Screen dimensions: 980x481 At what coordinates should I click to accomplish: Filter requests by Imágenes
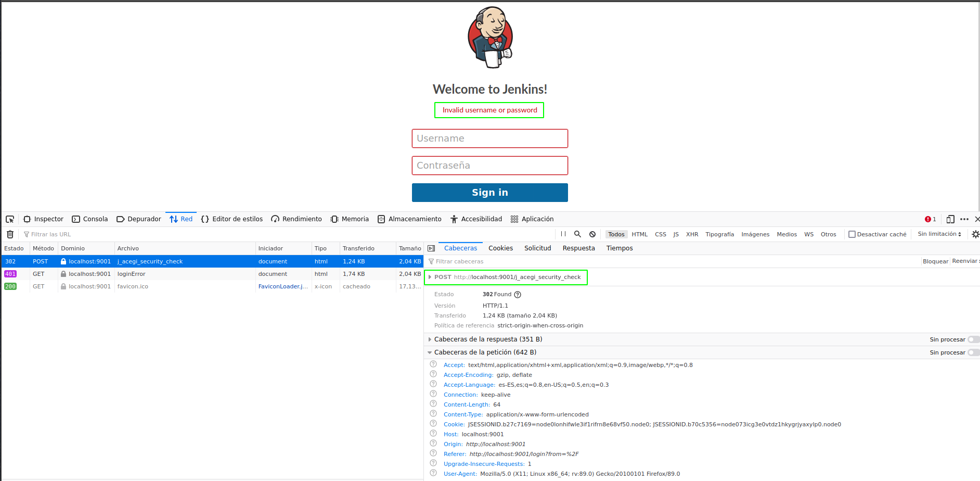click(755, 234)
